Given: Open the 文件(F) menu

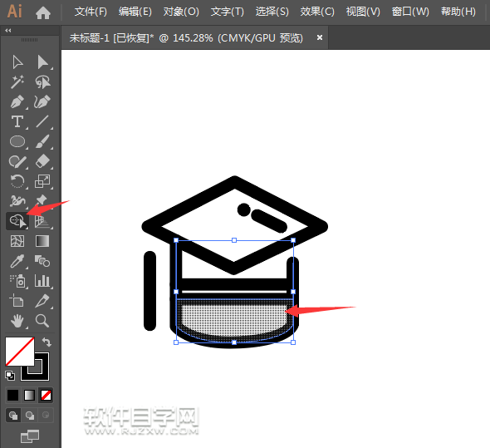Looking at the screenshot, I should click(x=91, y=12).
